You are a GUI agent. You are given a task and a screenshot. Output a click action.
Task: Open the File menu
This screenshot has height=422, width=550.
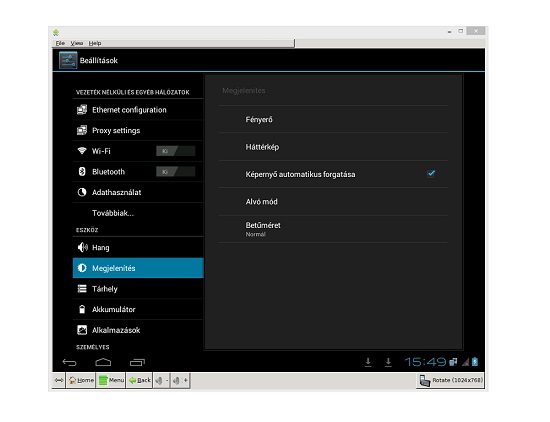click(60, 43)
